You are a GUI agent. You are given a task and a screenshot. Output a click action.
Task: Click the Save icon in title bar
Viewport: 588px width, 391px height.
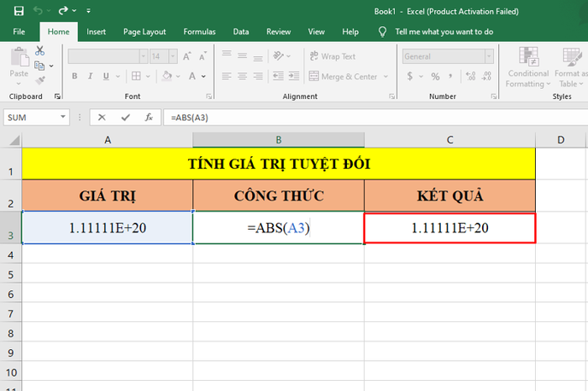click(18, 11)
